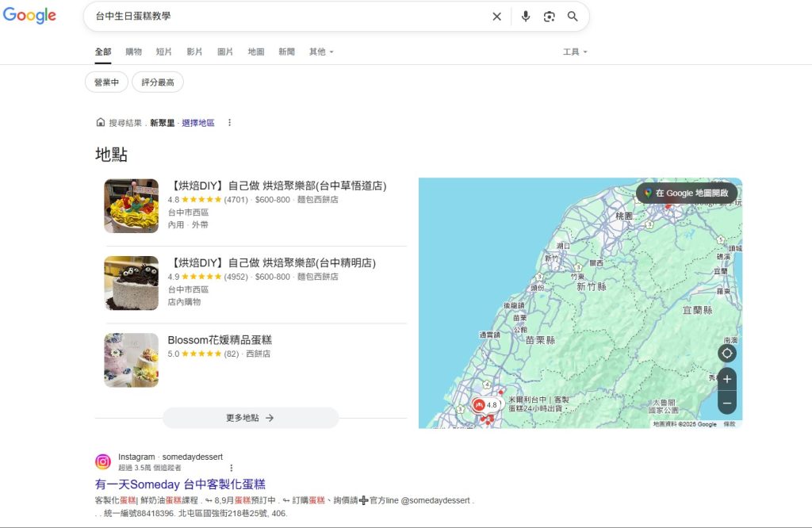This screenshot has height=528, width=812.
Task: Switch to the 影片 tab
Action: point(195,52)
